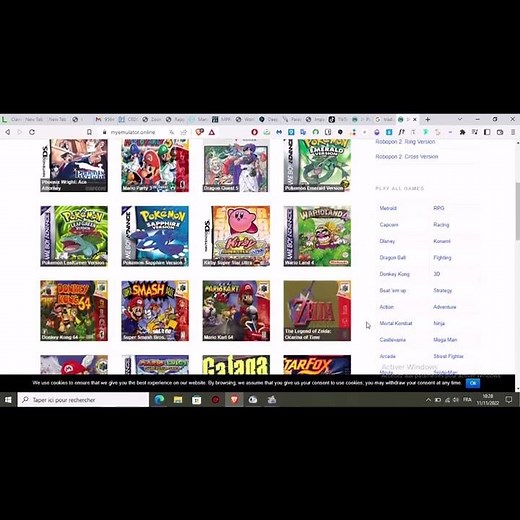Open the extensions puzzle-piece menu
Image resolution: width=520 pixels, height=520 pixels.
click(462, 132)
